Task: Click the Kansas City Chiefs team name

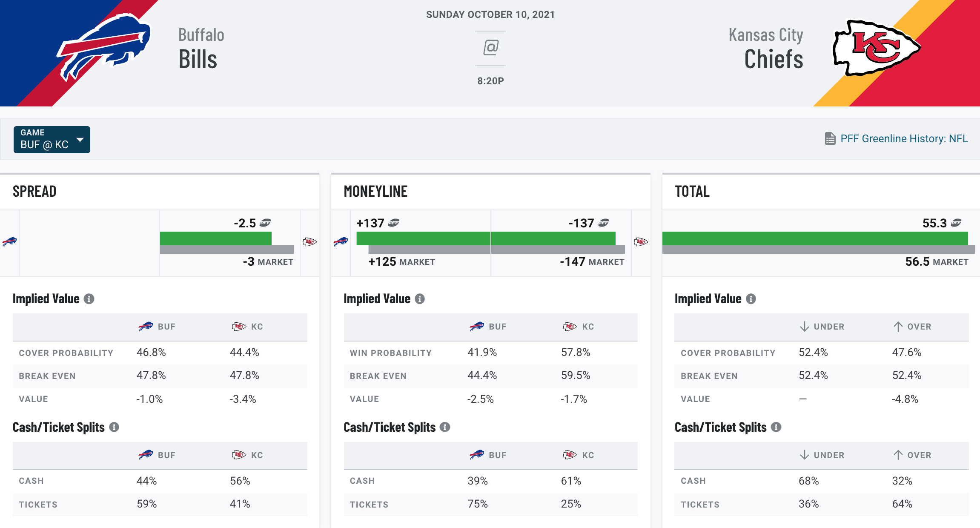Action: pyautogui.click(x=766, y=48)
